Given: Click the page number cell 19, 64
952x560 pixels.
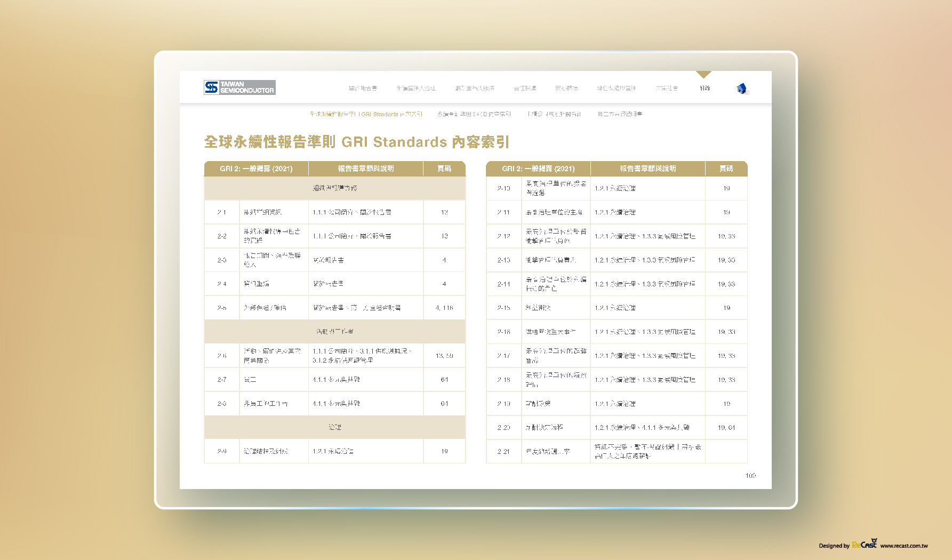Looking at the screenshot, I should point(726,428).
